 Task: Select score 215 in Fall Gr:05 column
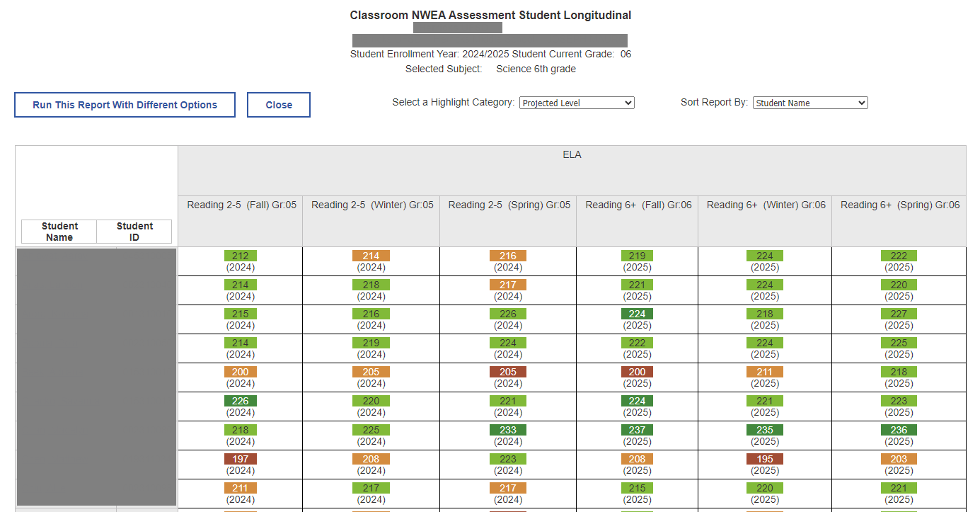tap(241, 314)
